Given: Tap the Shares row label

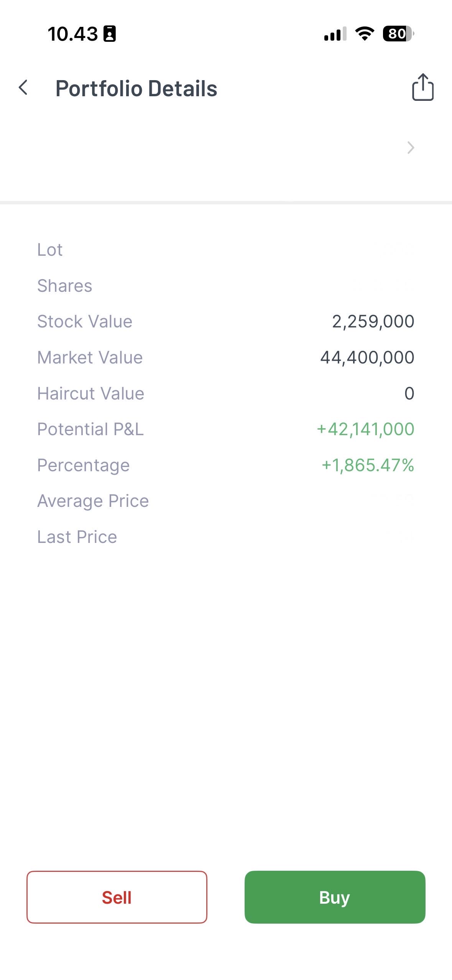Looking at the screenshot, I should pos(65,286).
